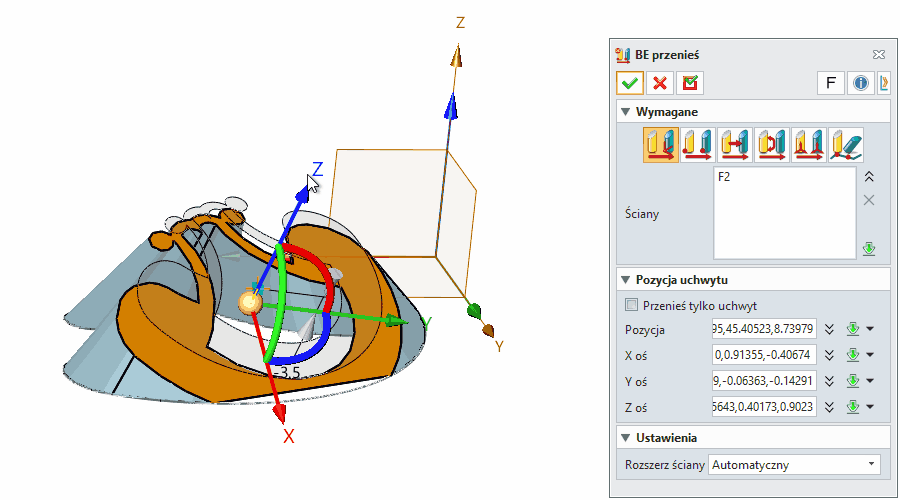The height and width of the screenshot is (500, 900).
Task: Click the apply-and-repeat checkbox icon
Action: 688,83
